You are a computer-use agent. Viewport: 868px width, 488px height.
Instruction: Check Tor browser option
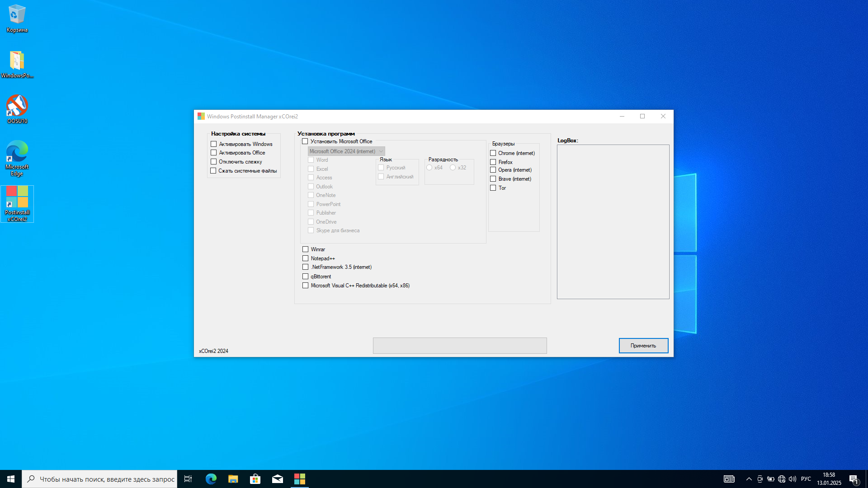tap(493, 188)
